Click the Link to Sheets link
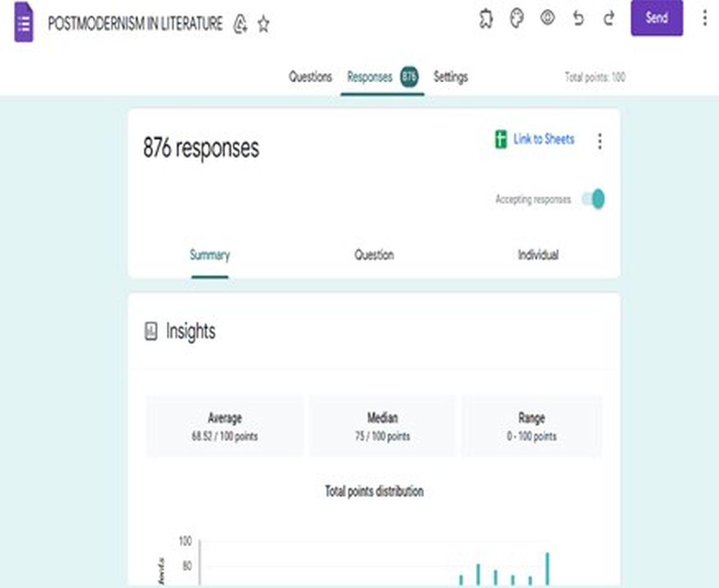The height and width of the screenshot is (588, 719). click(543, 140)
